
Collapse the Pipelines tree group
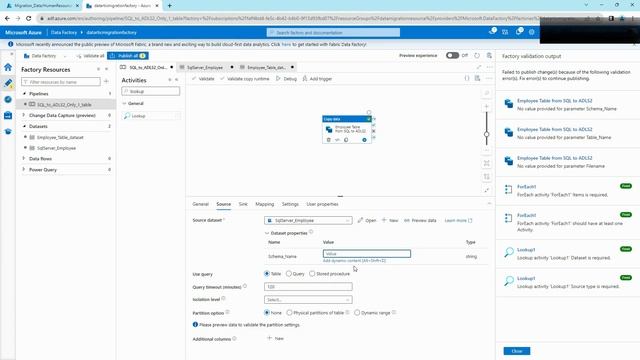(24, 94)
